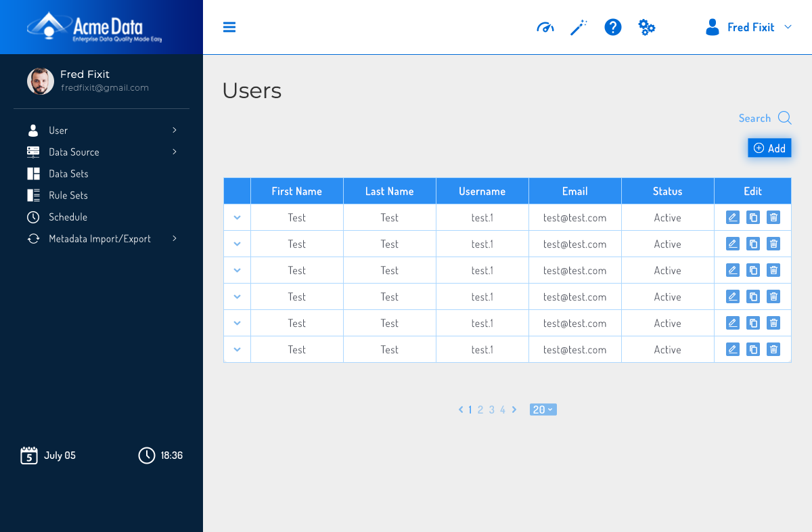Click the Fred Fixit name in top bar
The height and width of the screenshot is (532, 812).
(751, 27)
